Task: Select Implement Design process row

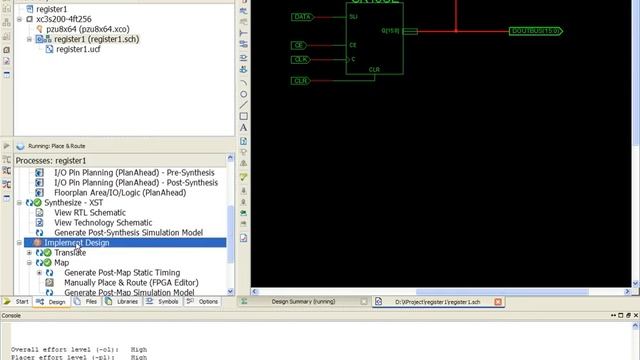Action: 125,243
